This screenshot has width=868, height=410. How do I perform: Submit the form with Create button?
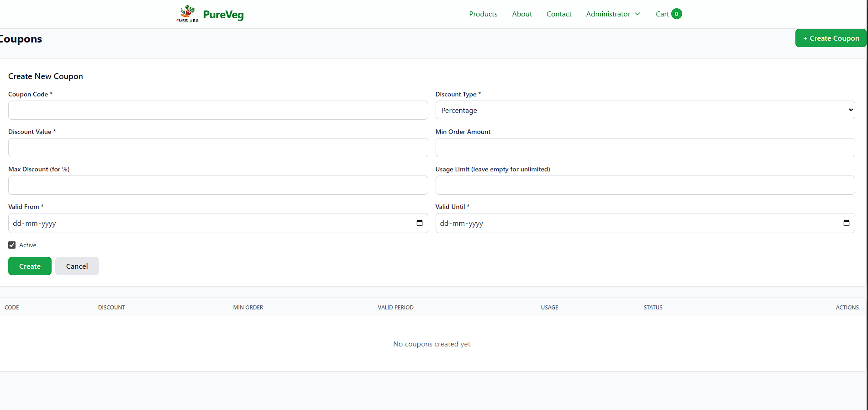point(30,266)
